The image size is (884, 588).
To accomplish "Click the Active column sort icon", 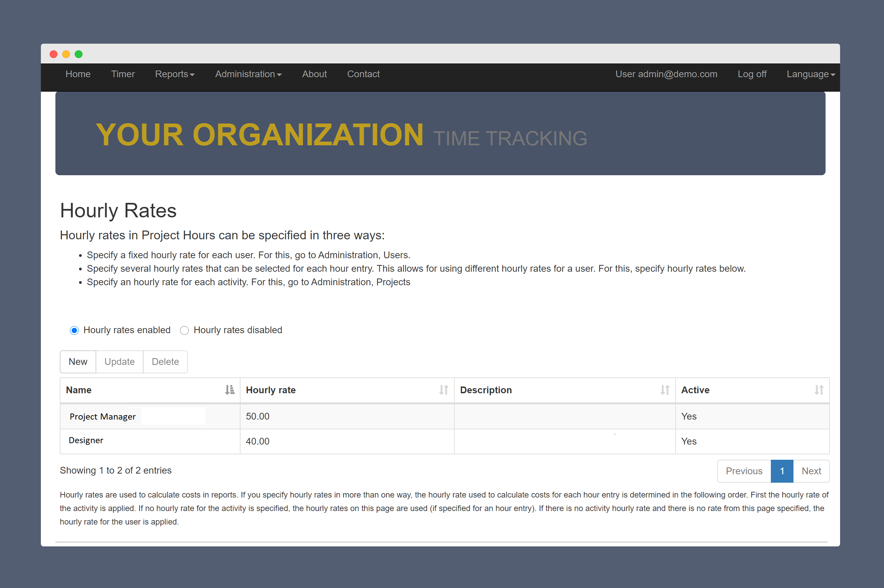I will [x=819, y=390].
